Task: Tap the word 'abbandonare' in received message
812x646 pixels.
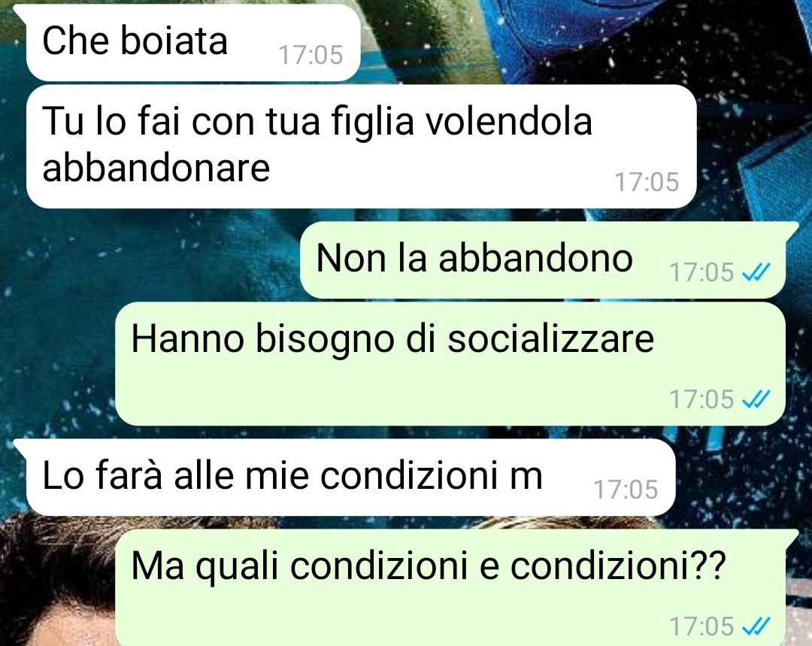Action: [x=156, y=168]
